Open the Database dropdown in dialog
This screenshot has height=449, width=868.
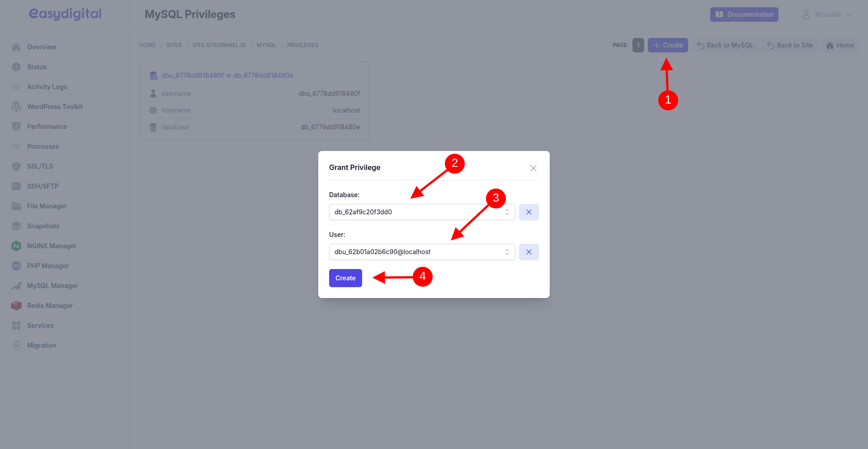click(421, 212)
